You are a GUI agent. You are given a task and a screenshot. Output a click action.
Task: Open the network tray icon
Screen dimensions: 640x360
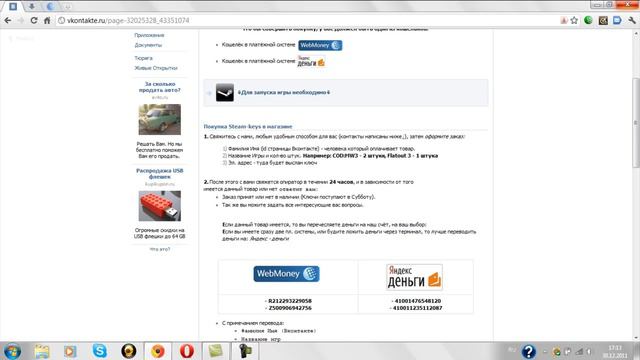pyautogui.click(x=579, y=351)
